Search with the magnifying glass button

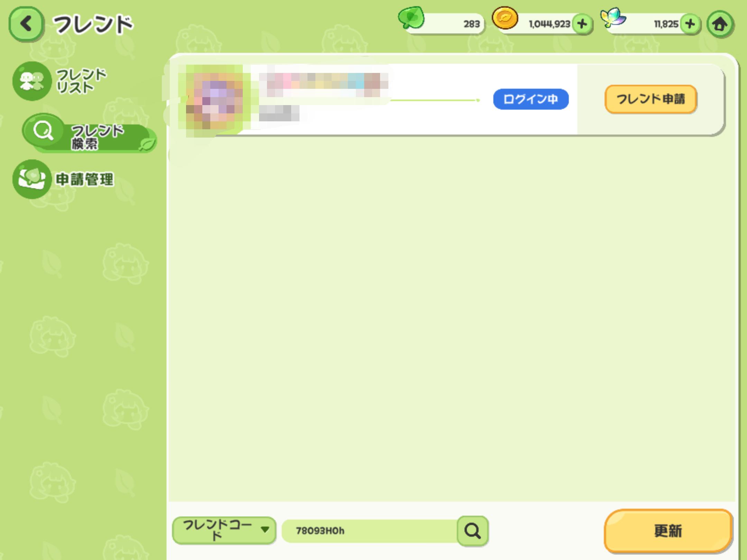(x=472, y=531)
